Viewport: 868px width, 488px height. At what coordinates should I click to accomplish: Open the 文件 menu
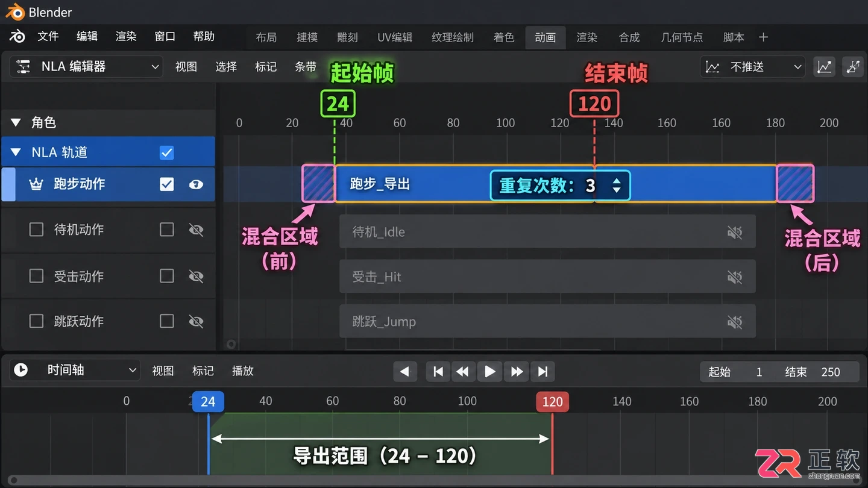(x=48, y=37)
